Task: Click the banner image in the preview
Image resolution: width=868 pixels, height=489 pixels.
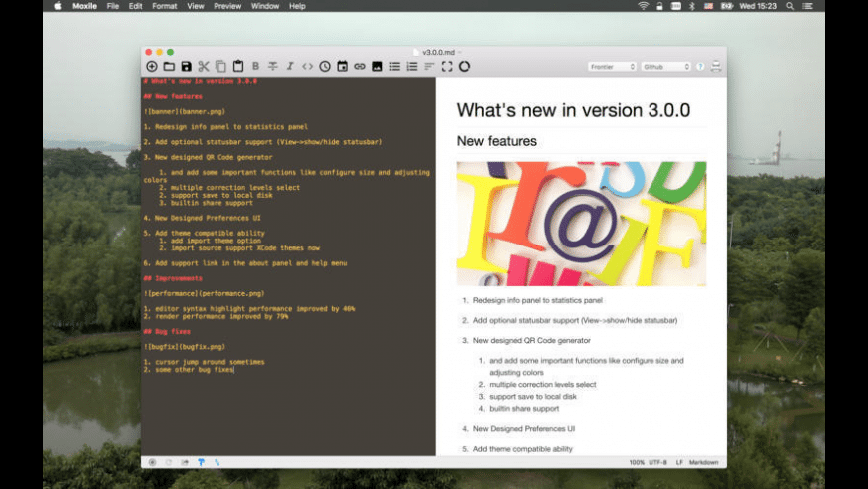Action: tap(582, 224)
